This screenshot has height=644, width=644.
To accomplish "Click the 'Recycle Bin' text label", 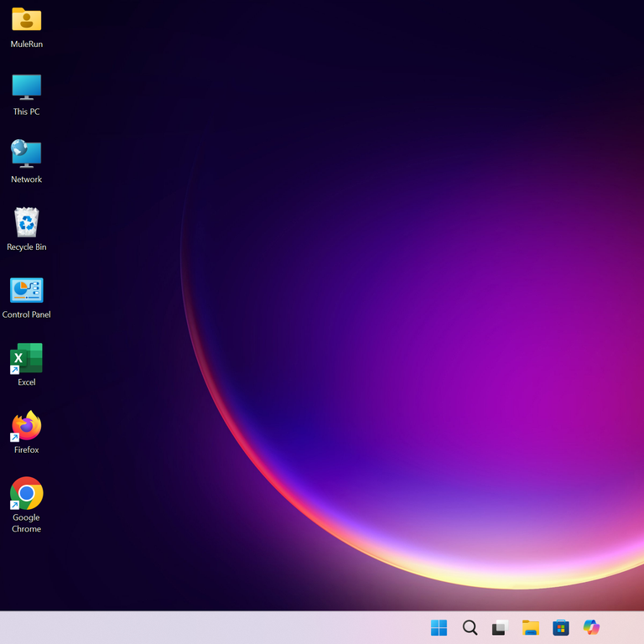I will [x=26, y=247].
